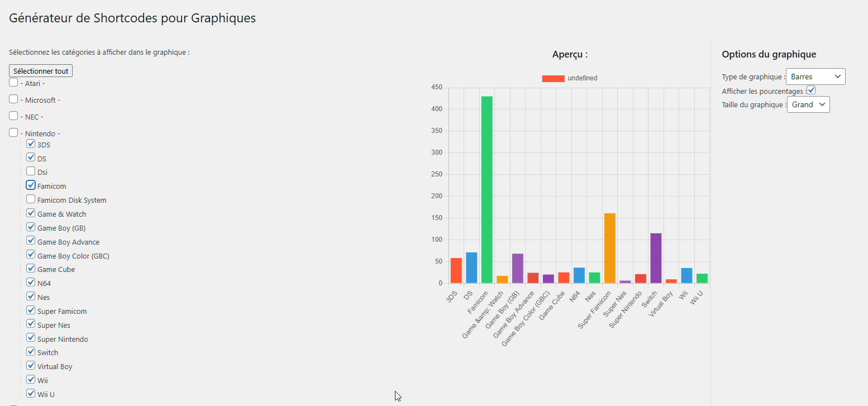Screen dimensions: 868x406
Task: Uncheck the 3DS checkbox
Action: 31,144
